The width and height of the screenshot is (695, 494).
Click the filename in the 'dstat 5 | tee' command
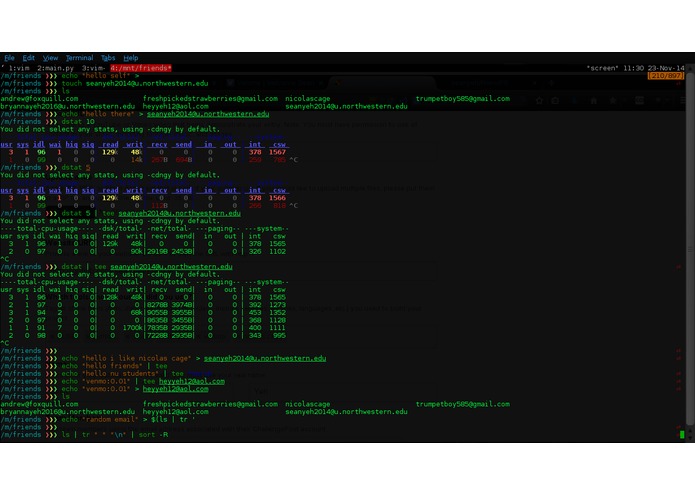(x=180, y=213)
